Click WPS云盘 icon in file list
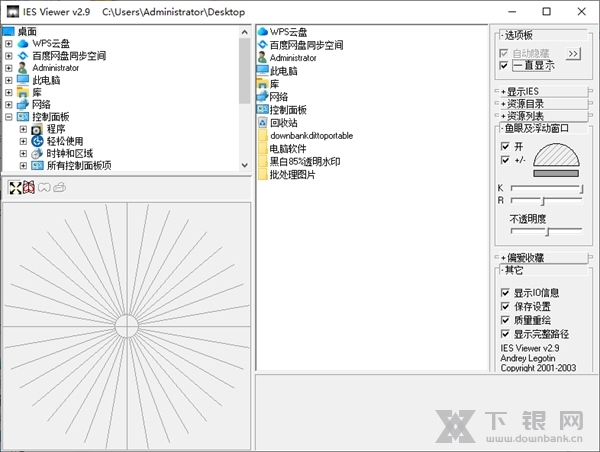Screen dimensions: 600x452 [x=262, y=31]
